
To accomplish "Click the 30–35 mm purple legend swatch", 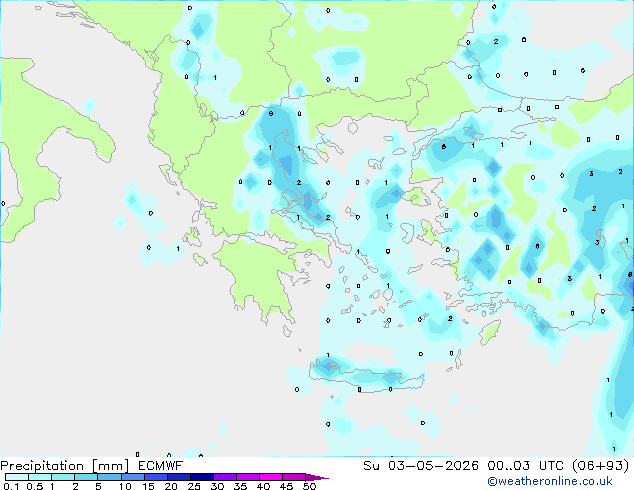I will pos(225,477).
